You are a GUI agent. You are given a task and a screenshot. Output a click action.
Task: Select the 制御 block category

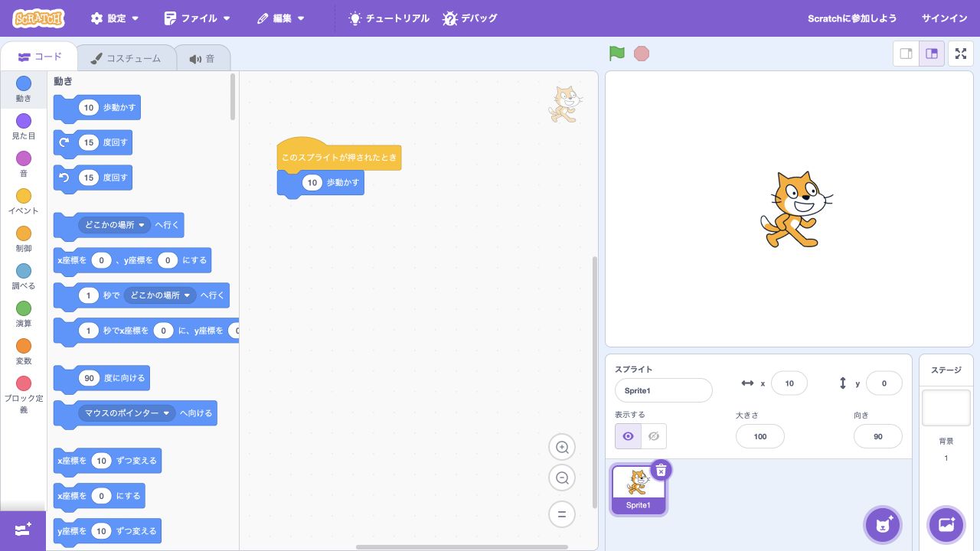click(x=24, y=240)
